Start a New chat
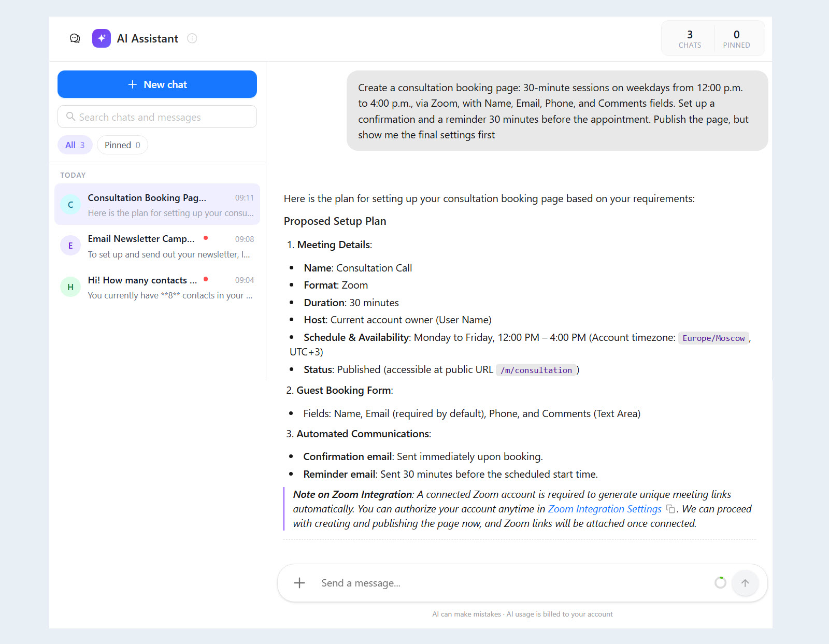This screenshot has width=829, height=644. [157, 84]
